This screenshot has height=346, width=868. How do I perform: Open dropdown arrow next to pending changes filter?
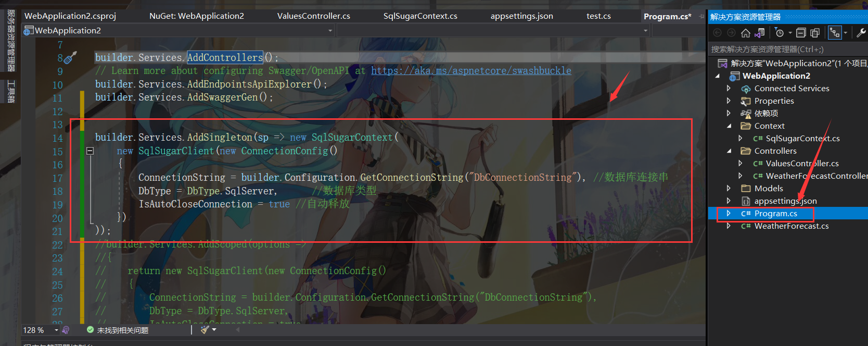click(x=790, y=33)
